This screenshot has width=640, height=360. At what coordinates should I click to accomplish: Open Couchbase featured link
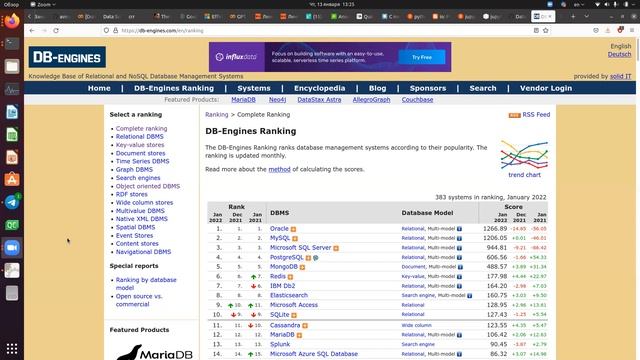point(417,100)
